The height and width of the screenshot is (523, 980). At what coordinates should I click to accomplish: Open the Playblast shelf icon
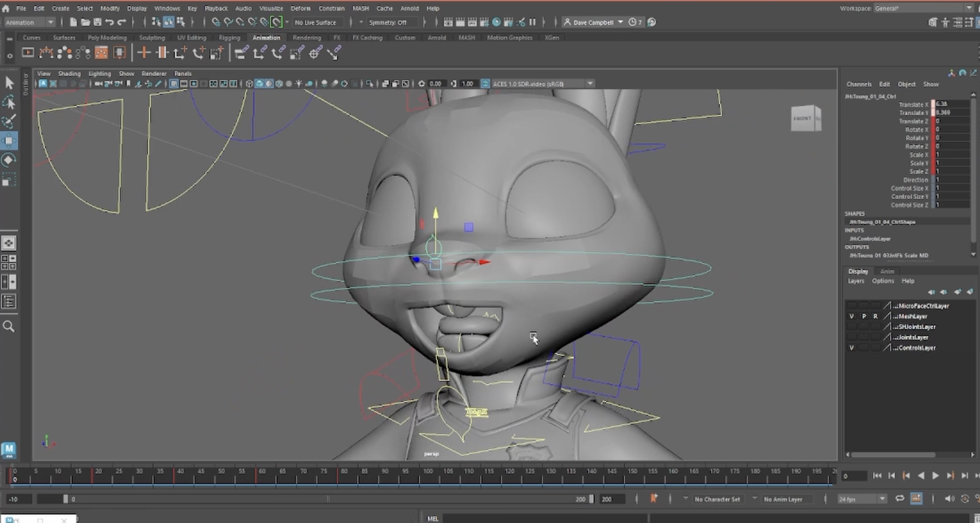click(x=27, y=52)
